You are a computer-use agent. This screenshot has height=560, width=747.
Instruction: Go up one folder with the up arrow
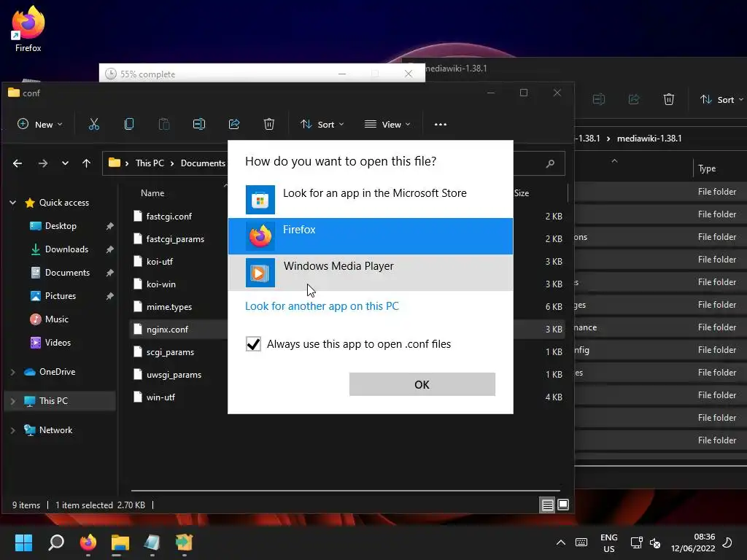click(86, 163)
